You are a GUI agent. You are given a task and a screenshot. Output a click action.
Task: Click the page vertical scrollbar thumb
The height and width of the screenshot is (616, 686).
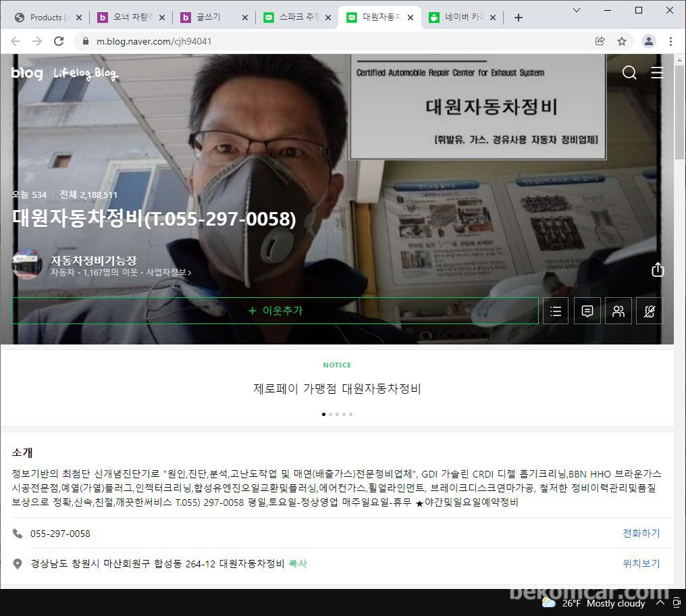coord(679,112)
